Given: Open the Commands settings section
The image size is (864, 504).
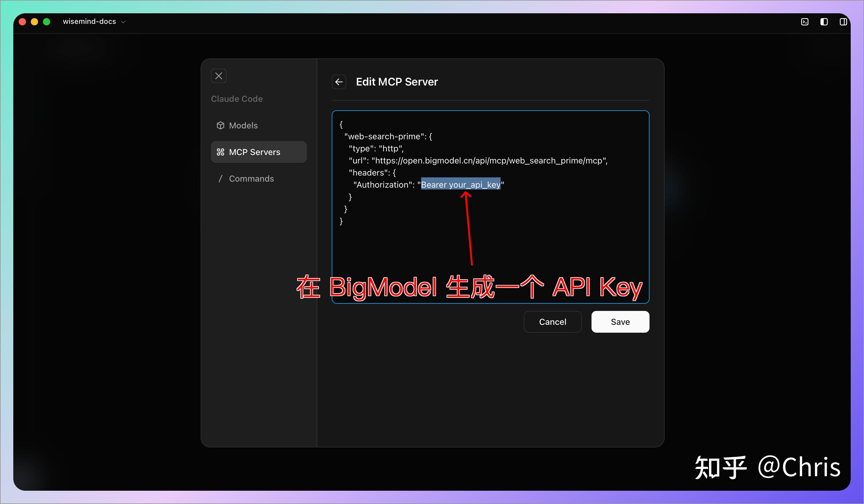Looking at the screenshot, I should [251, 179].
